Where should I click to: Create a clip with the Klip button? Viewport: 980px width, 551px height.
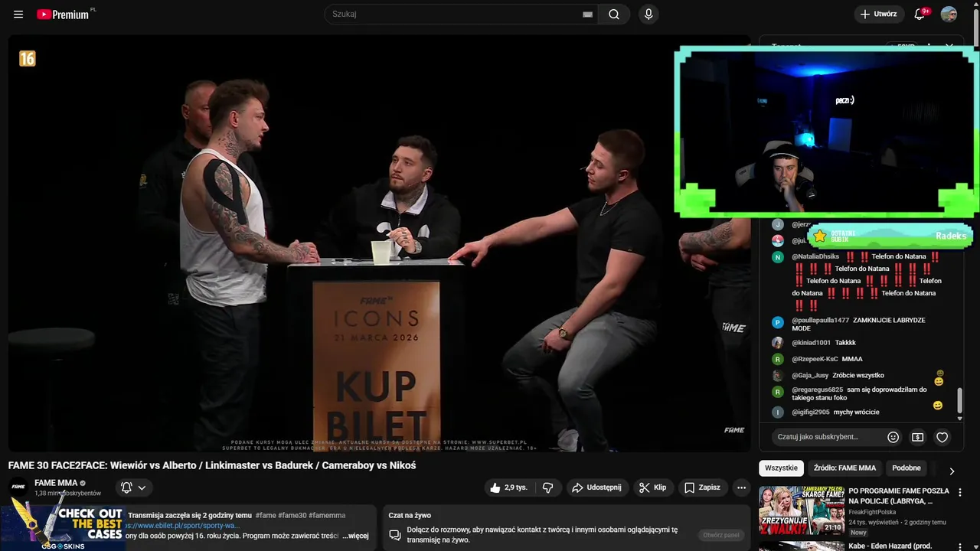coord(653,487)
